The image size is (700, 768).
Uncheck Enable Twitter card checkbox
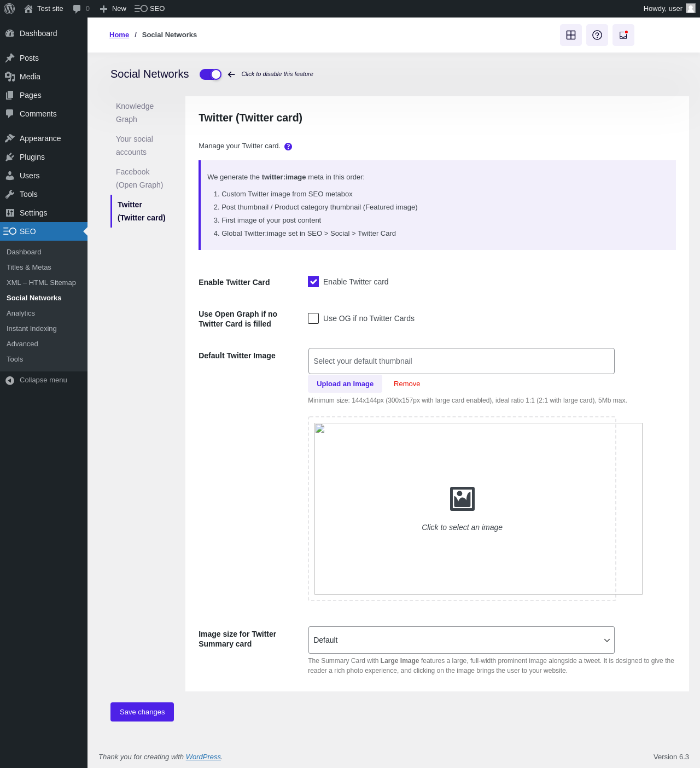(x=313, y=282)
